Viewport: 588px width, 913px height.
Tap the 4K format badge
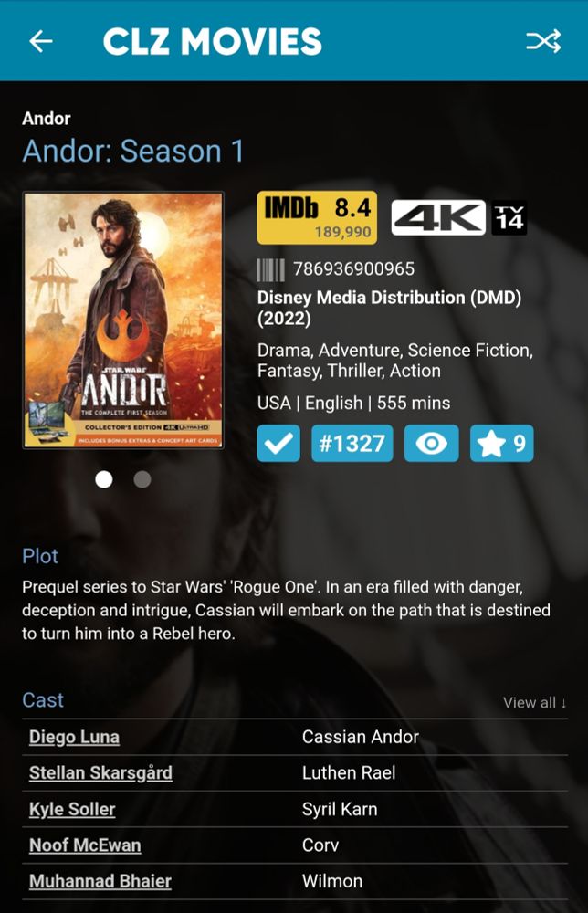[437, 217]
